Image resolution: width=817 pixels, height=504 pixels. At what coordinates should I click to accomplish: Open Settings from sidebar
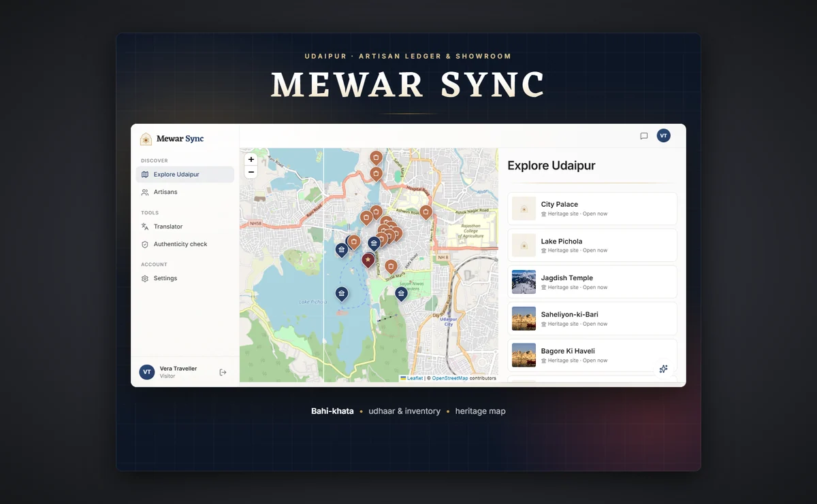pos(185,278)
